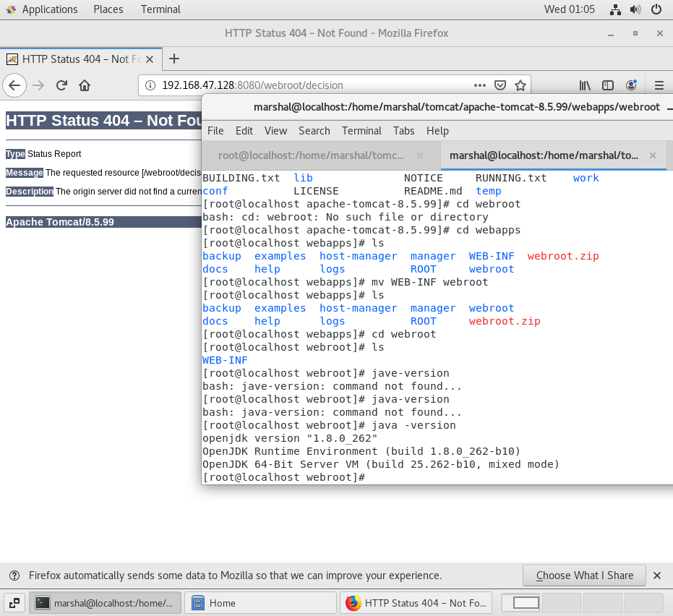This screenshot has width=673, height=616.
Task: Open the Applications menu
Action: click(x=50, y=9)
